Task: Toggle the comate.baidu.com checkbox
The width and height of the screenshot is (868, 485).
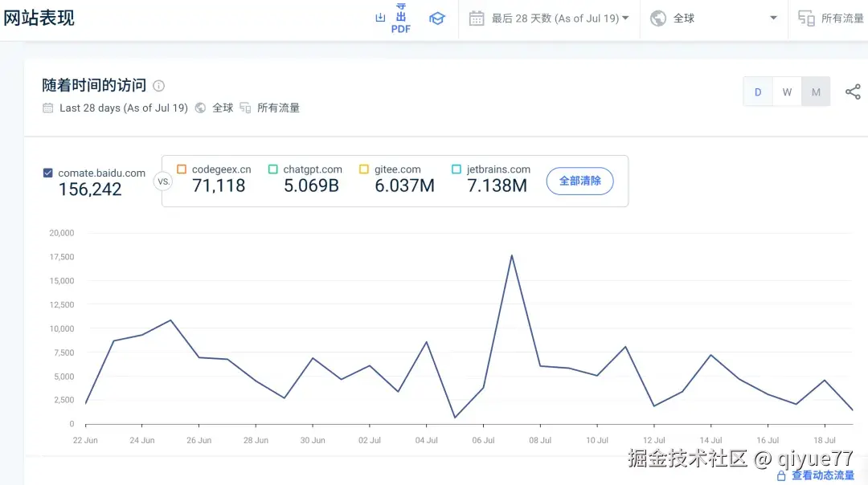Action: [x=48, y=173]
